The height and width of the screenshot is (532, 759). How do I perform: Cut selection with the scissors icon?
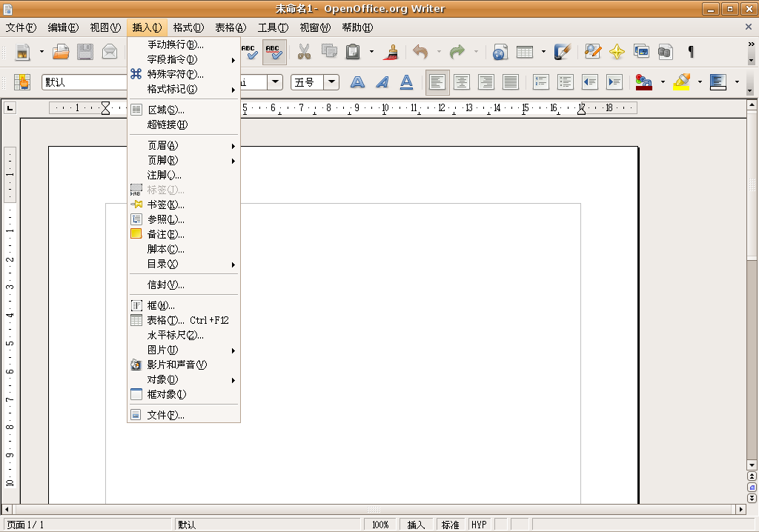(x=304, y=52)
